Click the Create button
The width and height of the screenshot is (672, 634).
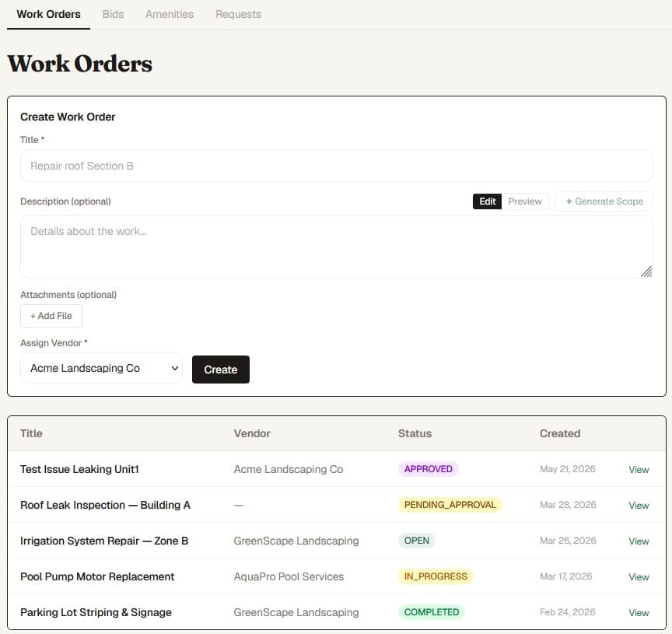click(221, 370)
